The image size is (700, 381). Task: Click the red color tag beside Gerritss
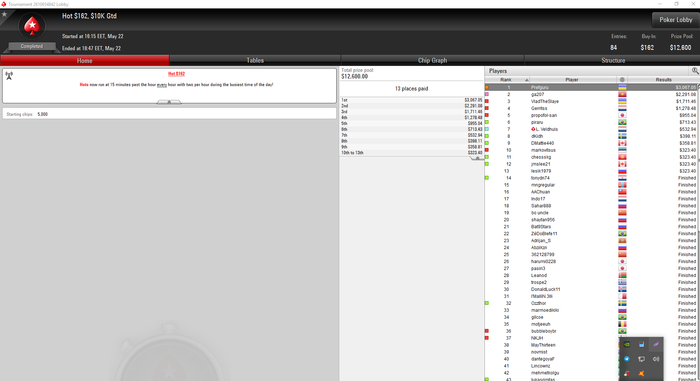487,108
